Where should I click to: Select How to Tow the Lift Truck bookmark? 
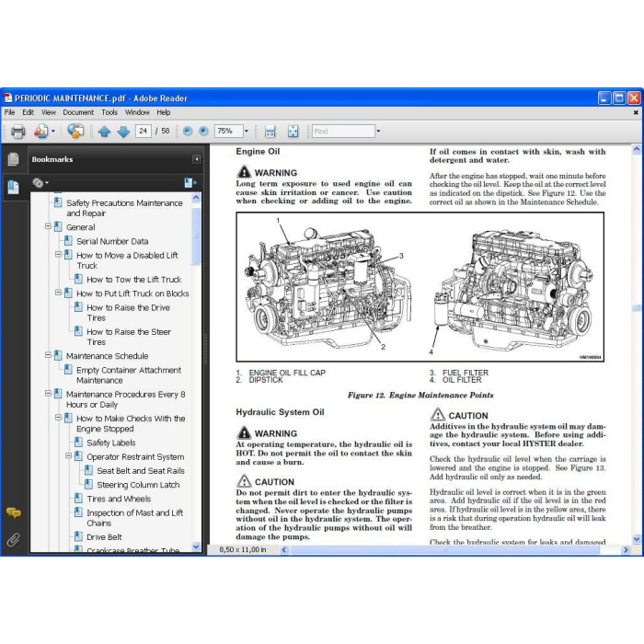pos(134,280)
